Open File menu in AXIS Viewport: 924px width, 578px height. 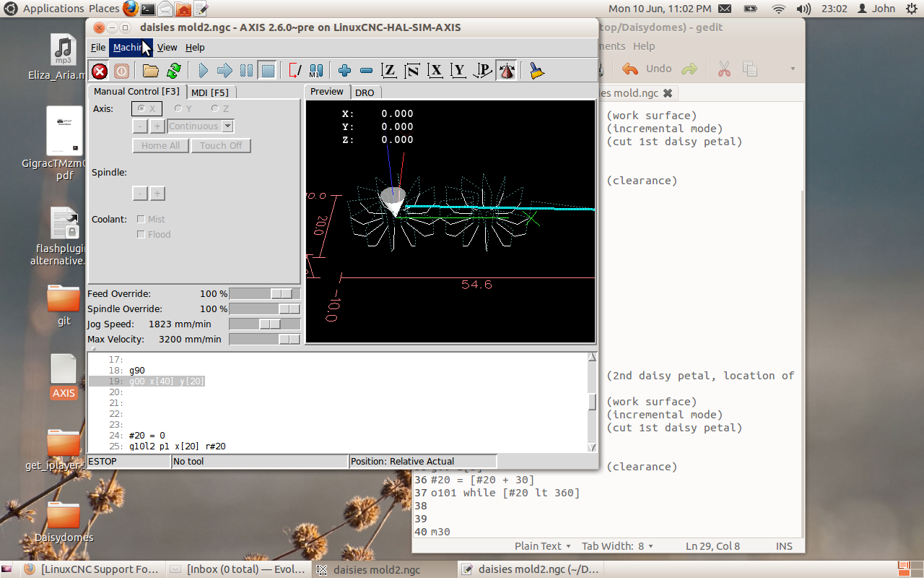(x=98, y=47)
